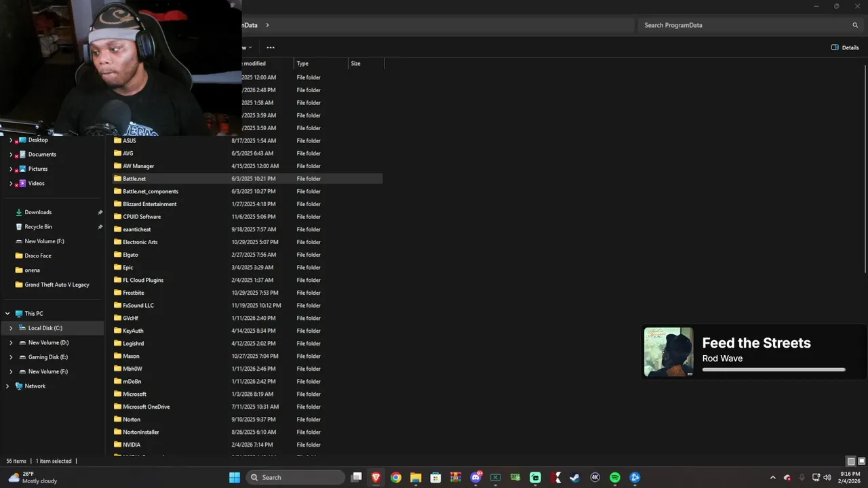
Task: Select Downloads in quick access
Action: click(38, 212)
